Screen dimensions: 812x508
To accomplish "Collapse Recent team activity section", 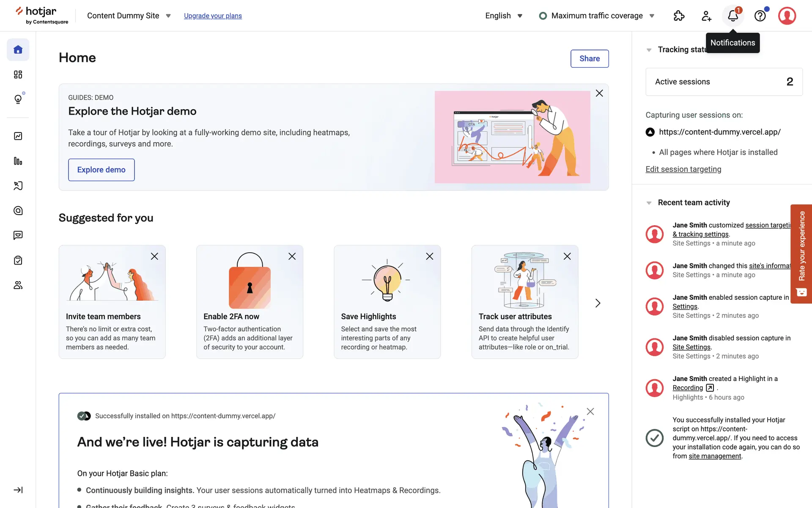I will point(649,203).
